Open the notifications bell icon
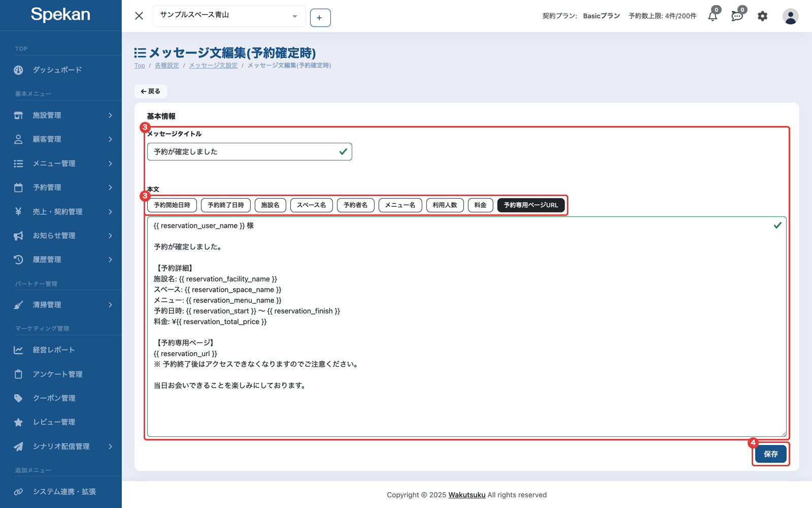Image resolution: width=812 pixels, height=508 pixels. 713,16
